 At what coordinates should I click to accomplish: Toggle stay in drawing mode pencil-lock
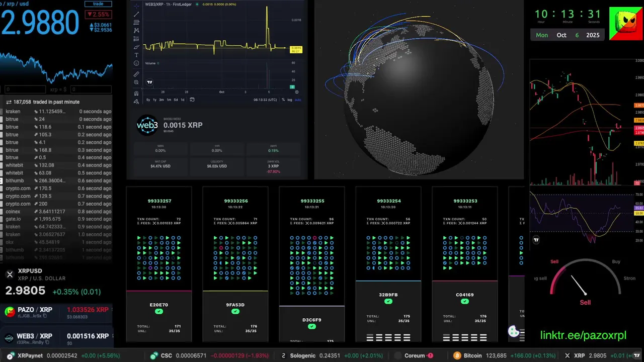coord(136,101)
